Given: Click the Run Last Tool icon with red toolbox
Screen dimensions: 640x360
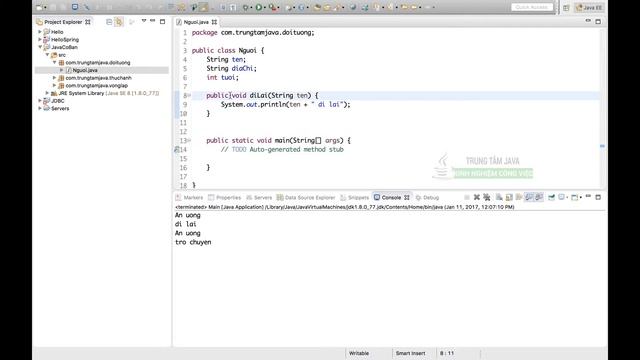Looking at the screenshot, I should [x=272, y=7].
